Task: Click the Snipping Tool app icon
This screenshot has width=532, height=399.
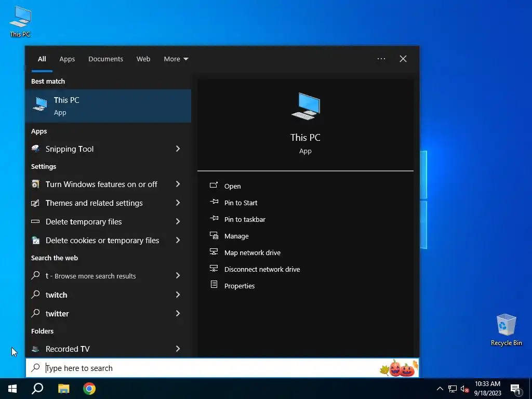Action: pyautogui.click(x=35, y=149)
